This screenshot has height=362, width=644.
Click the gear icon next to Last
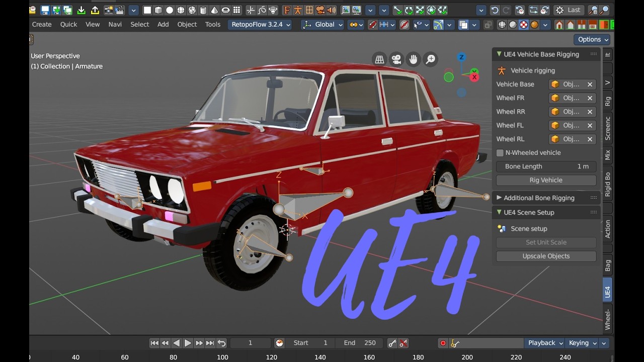[x=559, y=10]
